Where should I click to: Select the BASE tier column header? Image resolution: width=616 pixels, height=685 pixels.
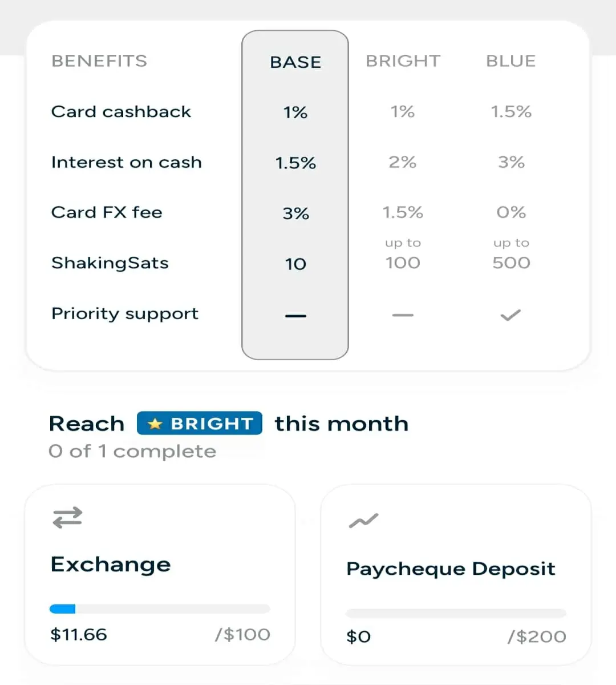pyautogui.click(x=295, y=62)
